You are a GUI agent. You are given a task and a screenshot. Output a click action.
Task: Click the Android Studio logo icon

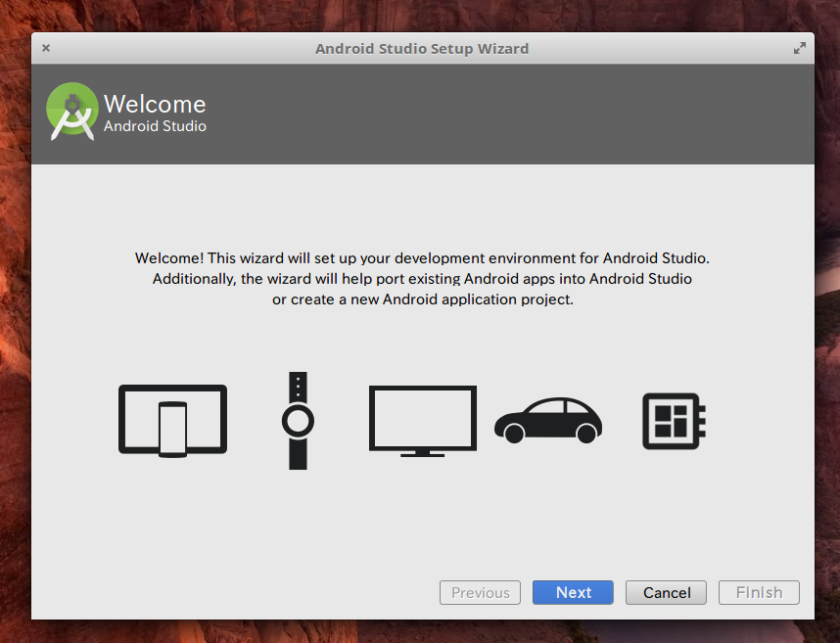click(72, 112)
